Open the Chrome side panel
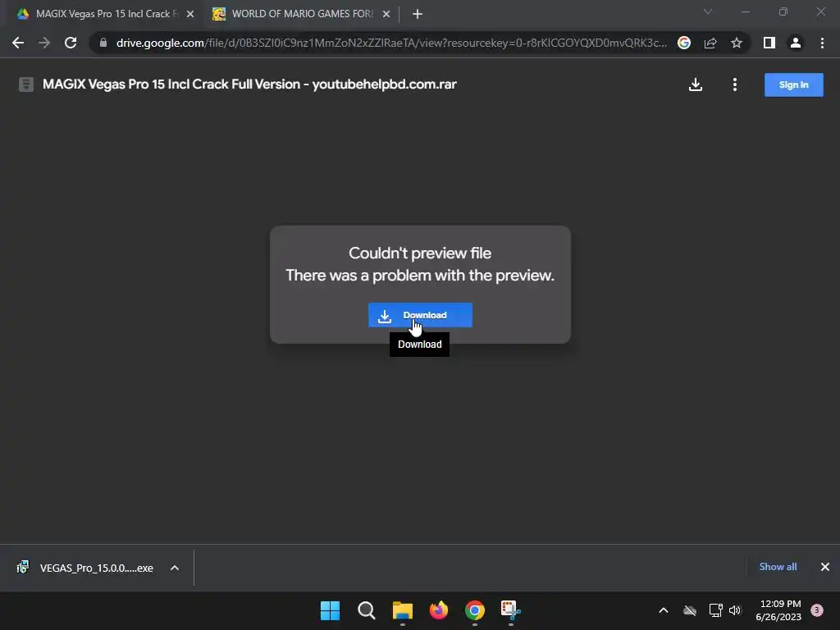840x630 pixels. pos(769,43)
